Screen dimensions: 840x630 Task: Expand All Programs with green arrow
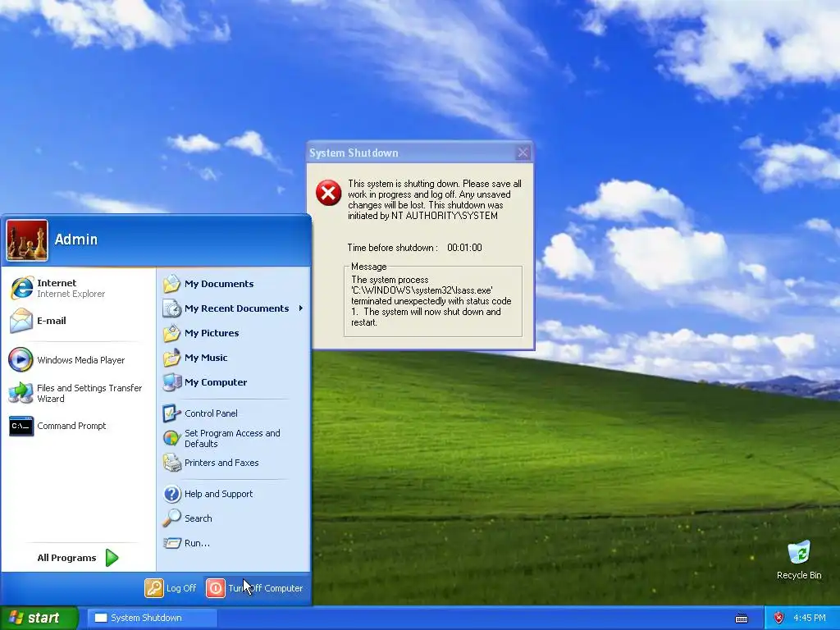[112, 558]
